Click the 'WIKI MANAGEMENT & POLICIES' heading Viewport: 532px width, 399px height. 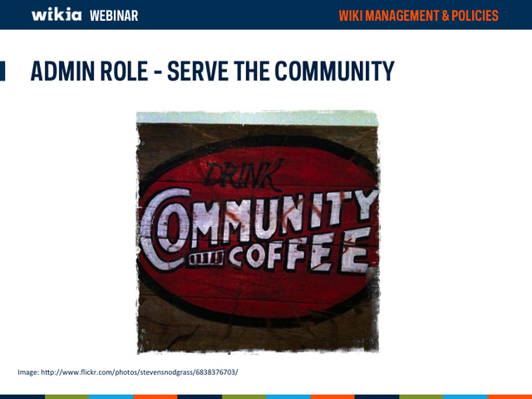418,16
